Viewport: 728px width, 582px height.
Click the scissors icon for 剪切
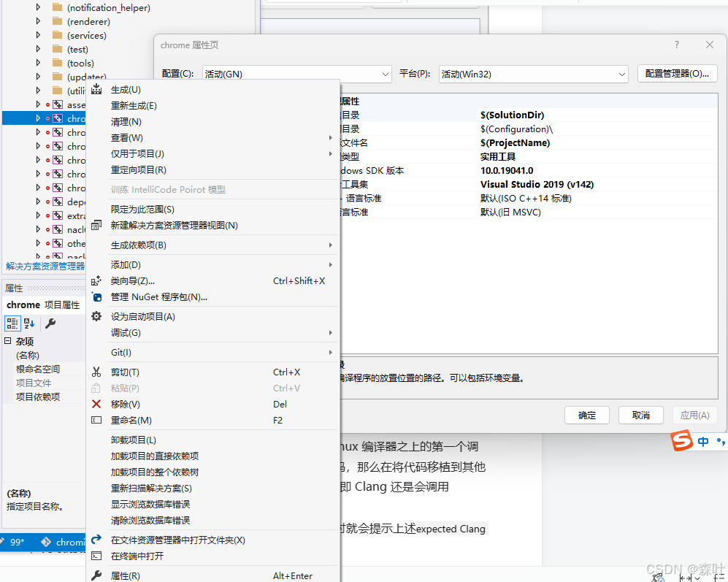(96, 372)
